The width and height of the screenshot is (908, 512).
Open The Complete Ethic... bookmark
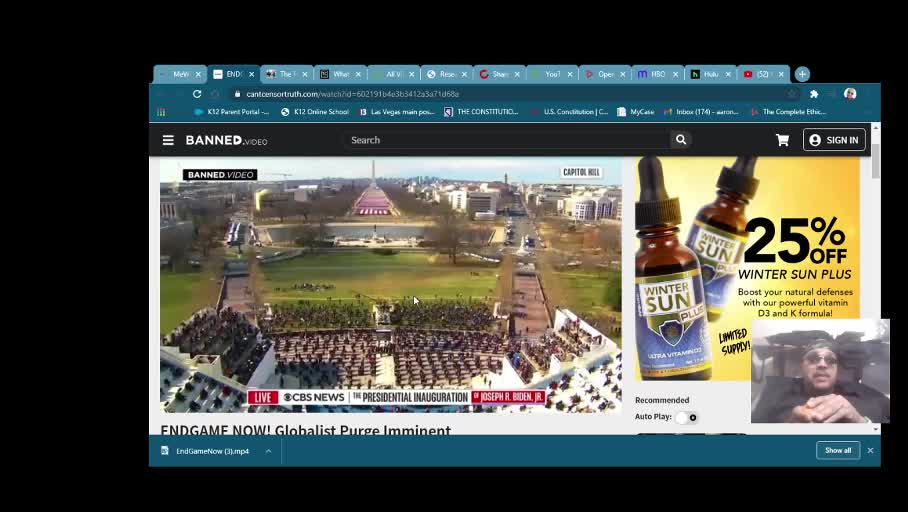point(788,112)
